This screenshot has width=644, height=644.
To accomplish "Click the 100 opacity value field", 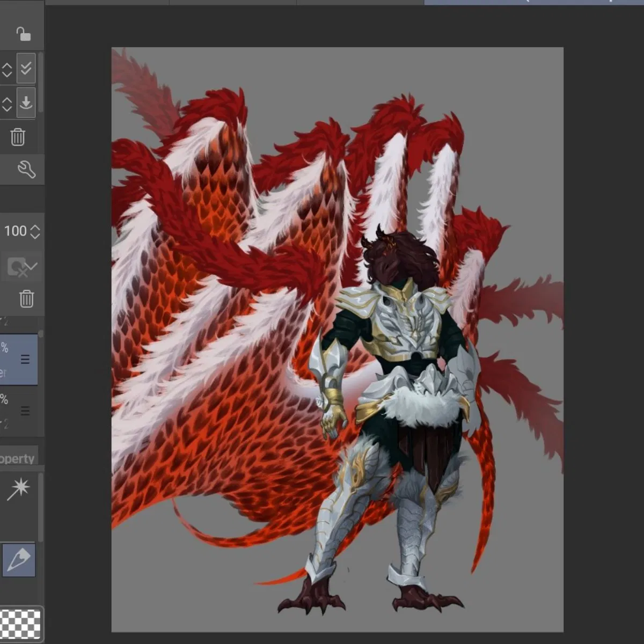I will click(x=15, y=231).
